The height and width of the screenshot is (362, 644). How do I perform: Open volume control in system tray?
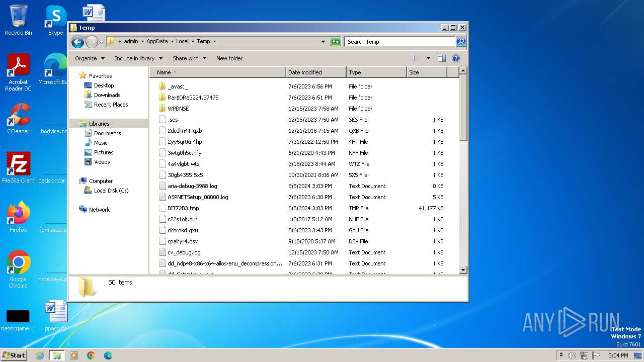tap(572, 355)
